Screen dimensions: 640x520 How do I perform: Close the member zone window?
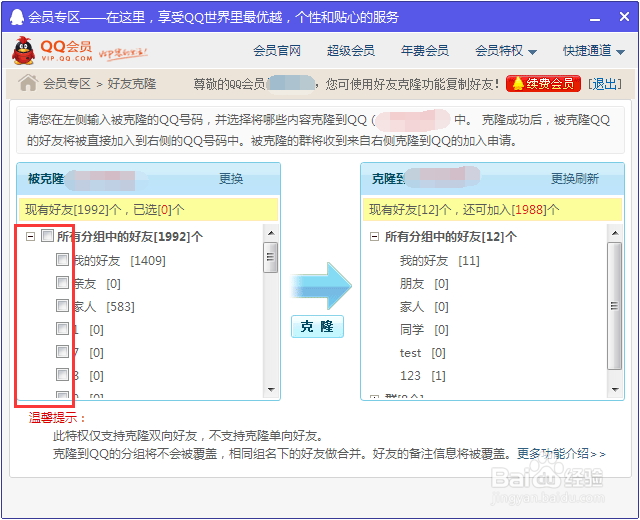coord(624,17)
